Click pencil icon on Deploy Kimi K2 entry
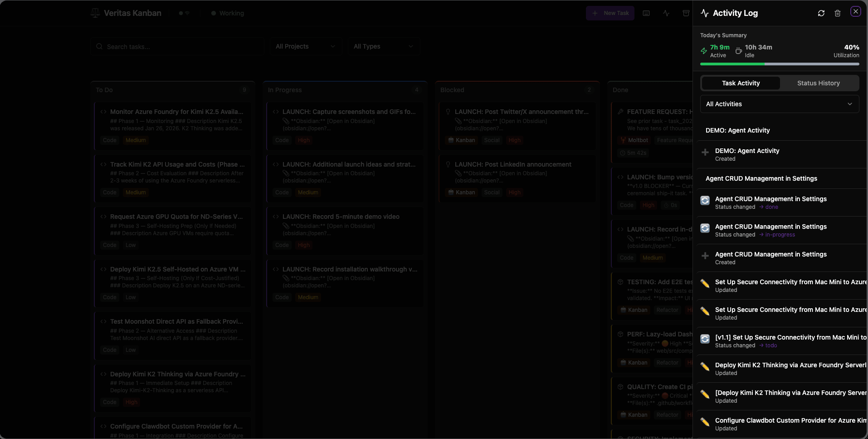 point(705,367)
